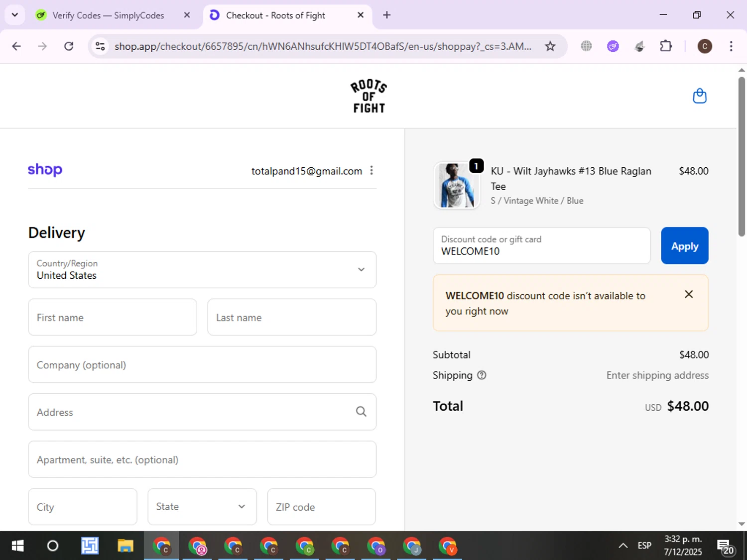This screenshot has height=560, width=747.
Task: Click the Total amount $48.00
Action: 688,406
